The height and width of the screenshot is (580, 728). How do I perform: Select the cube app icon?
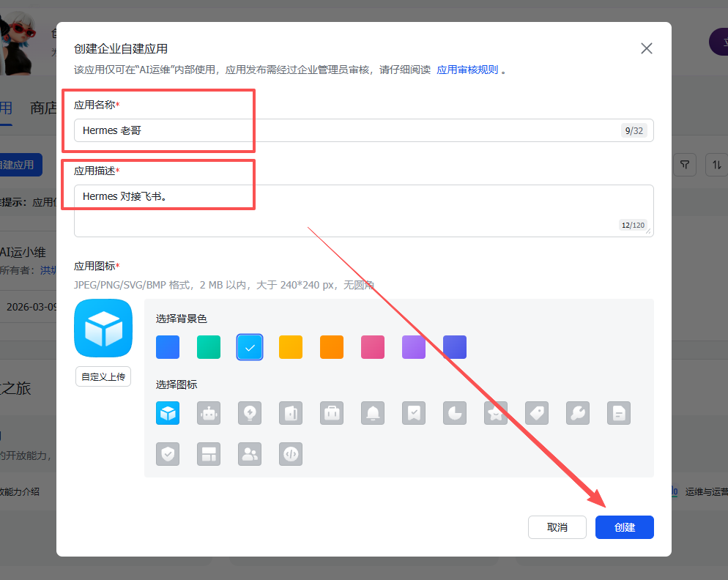168,413
